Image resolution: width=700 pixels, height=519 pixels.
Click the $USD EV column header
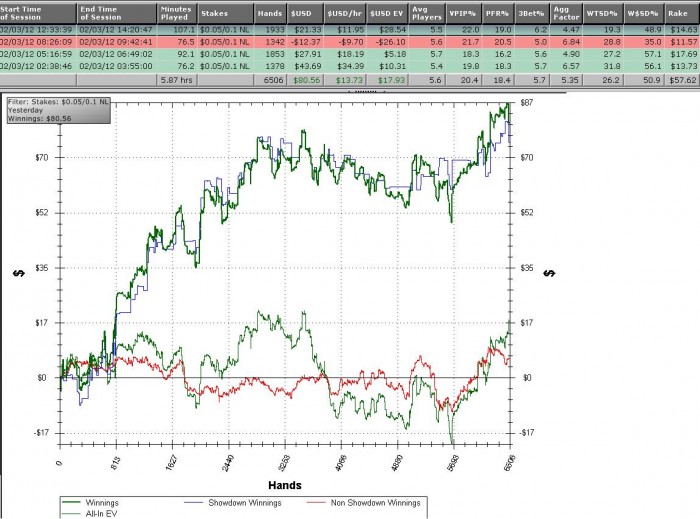pyautogui.click(x=387, y=13)
